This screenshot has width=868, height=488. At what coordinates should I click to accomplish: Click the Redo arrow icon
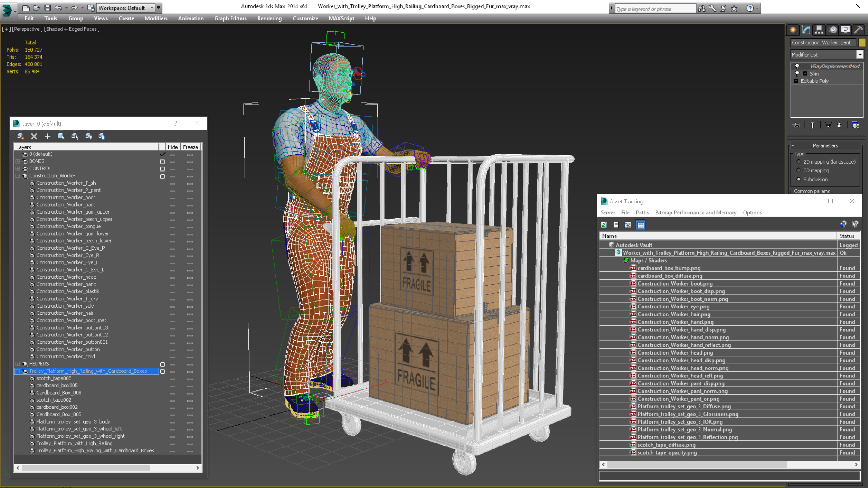pyautogui.click(x=74, y=8)
